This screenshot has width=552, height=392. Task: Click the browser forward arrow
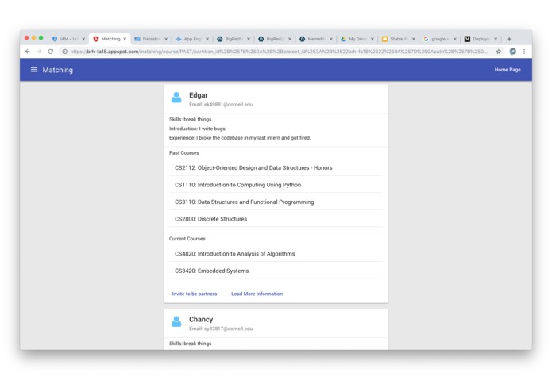[39, 52]
